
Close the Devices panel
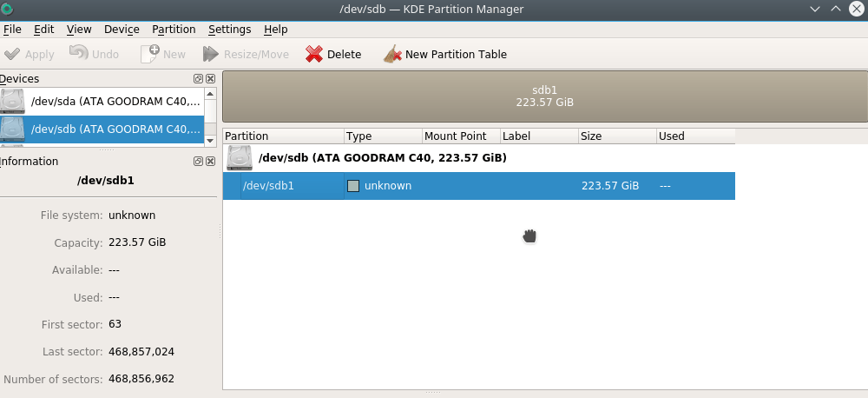pyautogui.click(x=210, y=79)
